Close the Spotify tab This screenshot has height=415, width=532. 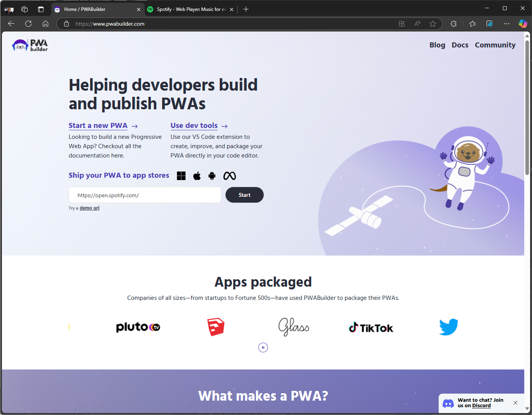tap(231, 9)
